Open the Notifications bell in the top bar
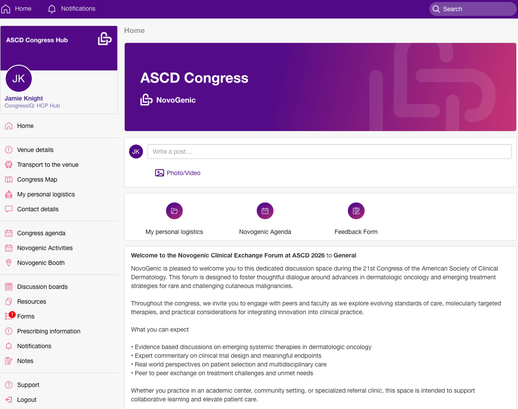This screenshot has height=409, width=518. pyautogui.click(x=52, y=9)
